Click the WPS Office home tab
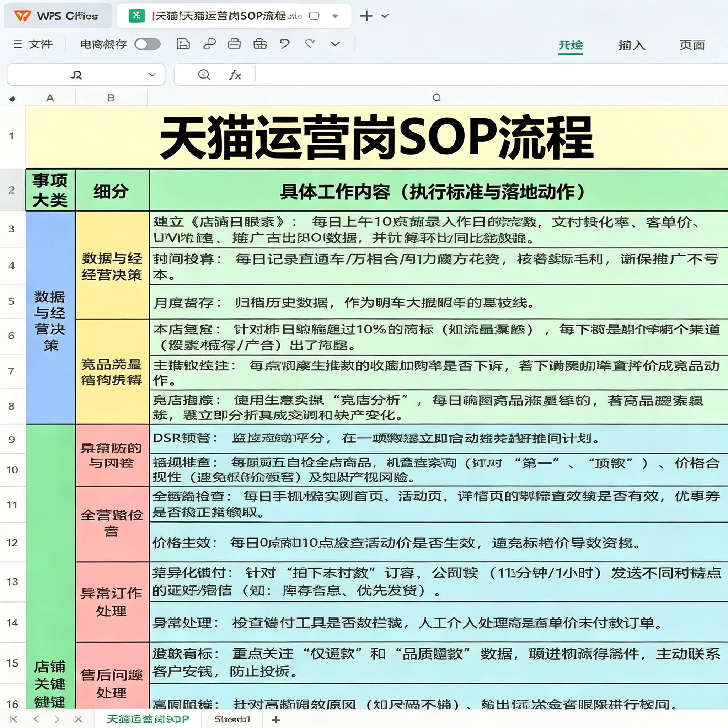The width and height of the screenshot is (728, 728). click(58, 16)
